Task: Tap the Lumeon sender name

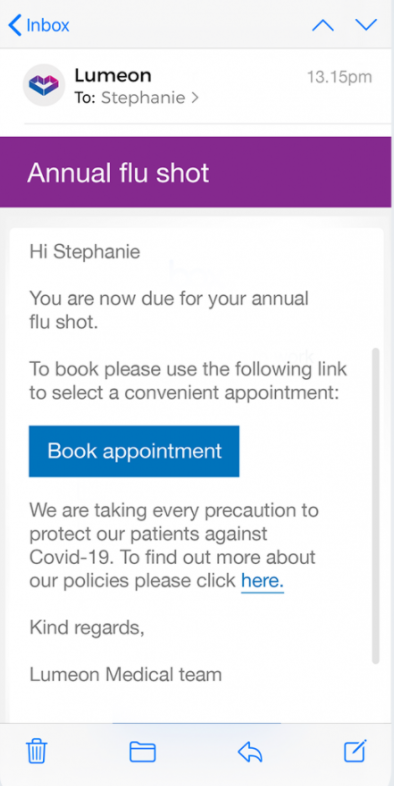Action: point(113,76)
